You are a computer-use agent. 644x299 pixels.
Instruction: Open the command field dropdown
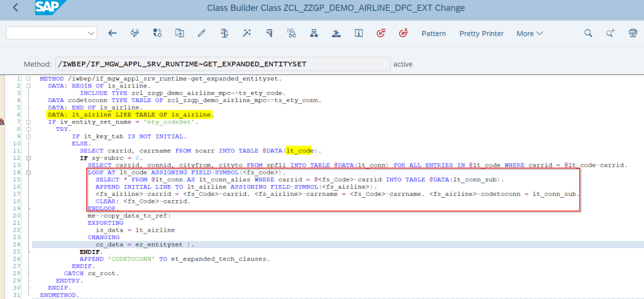[91, 33]
